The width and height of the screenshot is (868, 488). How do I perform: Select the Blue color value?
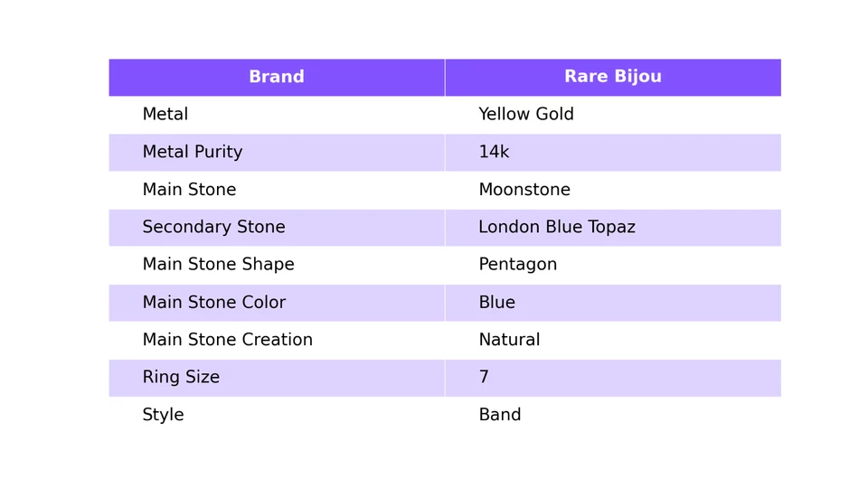coord(497,302)
